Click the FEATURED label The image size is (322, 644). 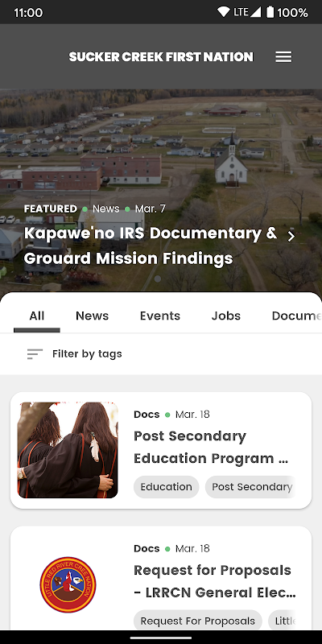click(x=51, y=208)
